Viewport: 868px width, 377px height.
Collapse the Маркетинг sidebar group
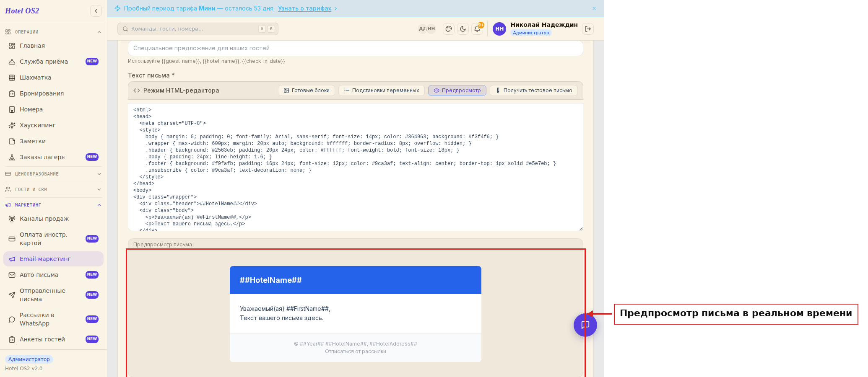[53, 205]
